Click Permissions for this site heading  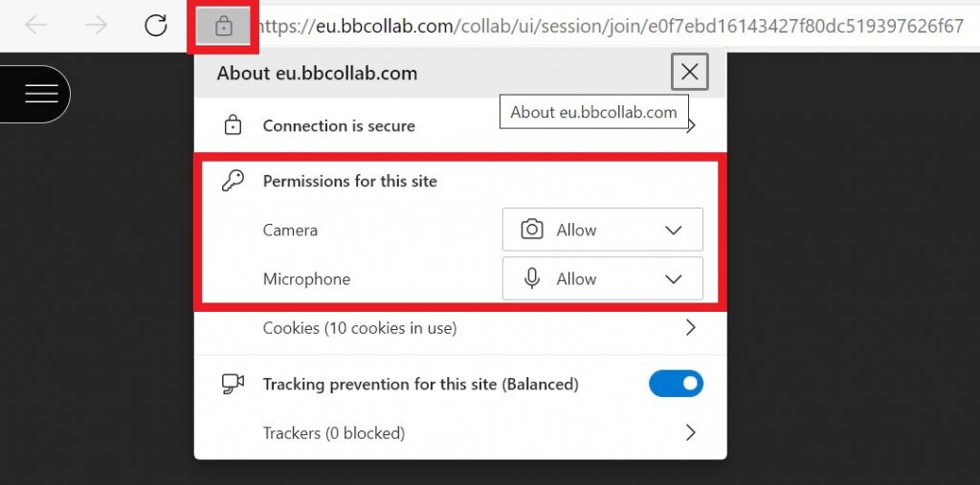[350, 181]
